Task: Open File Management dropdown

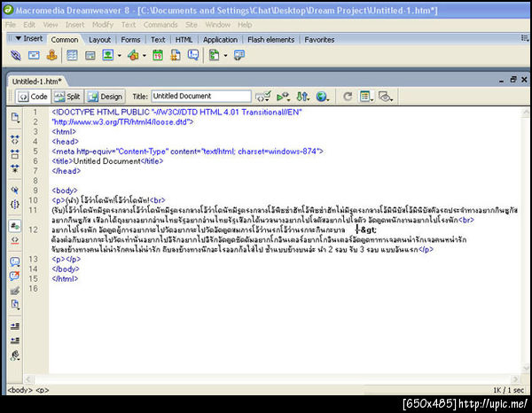Action: click(303, 97)
